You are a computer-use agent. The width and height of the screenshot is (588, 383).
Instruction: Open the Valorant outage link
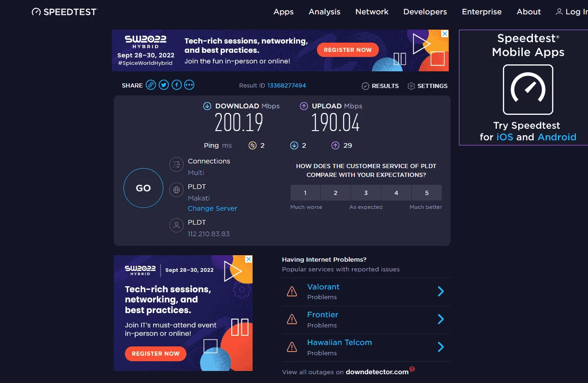[323, 287]
